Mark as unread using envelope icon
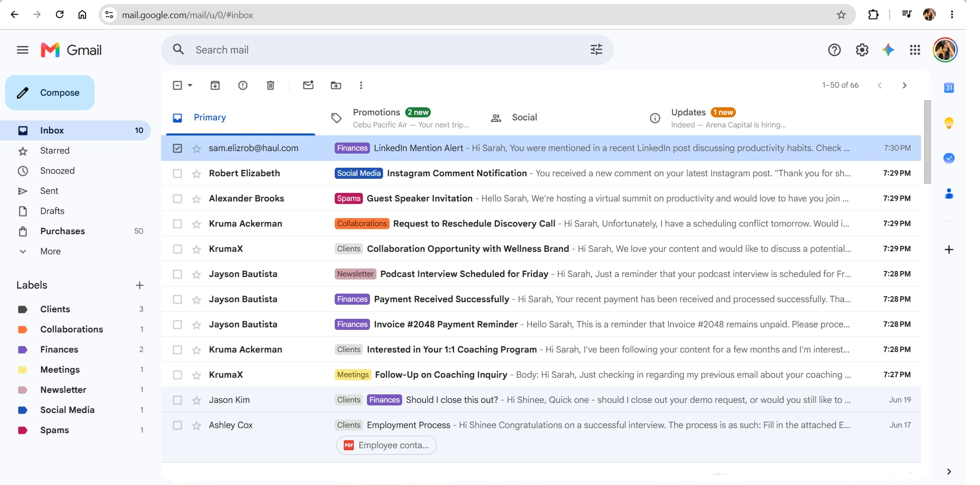The image size is (980, 485). [x=308, y=85]
